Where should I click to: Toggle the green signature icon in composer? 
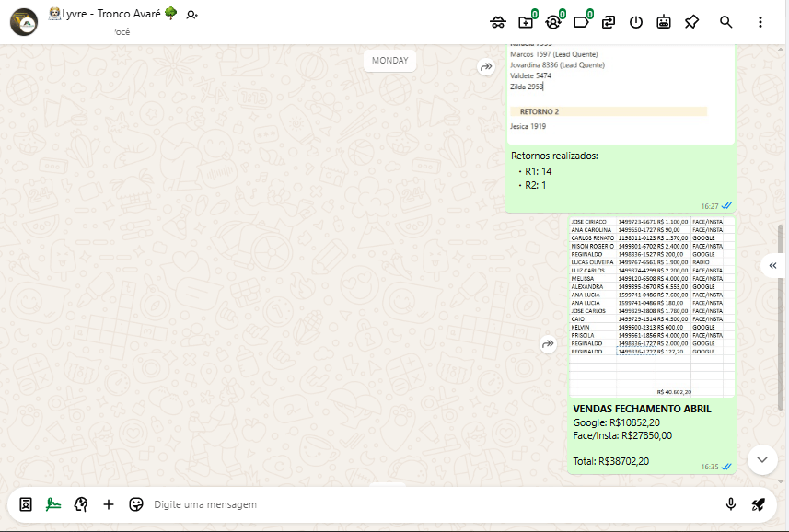[x=54, y=504]
